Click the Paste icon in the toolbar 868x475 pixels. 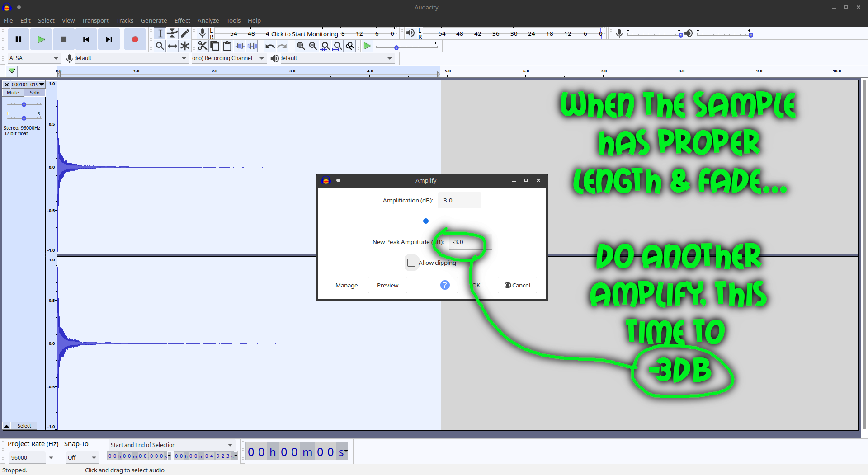click(227, 46)
